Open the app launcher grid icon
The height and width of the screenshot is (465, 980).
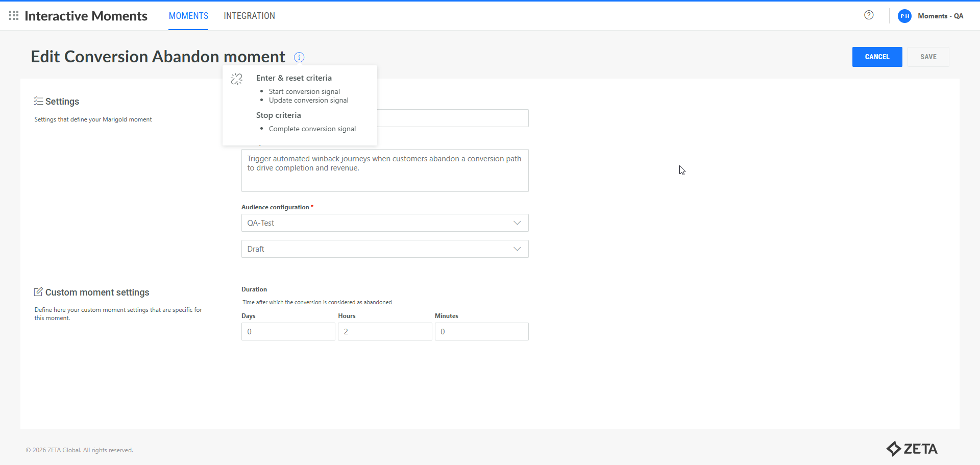point(14,16)
